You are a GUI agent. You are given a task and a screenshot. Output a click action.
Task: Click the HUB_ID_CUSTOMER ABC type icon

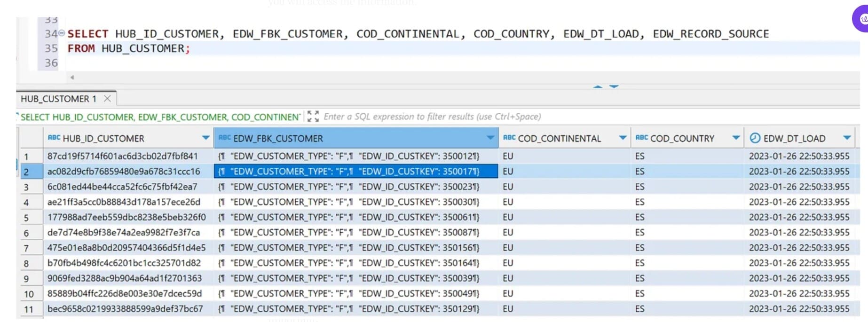click(x=54, y=138)
